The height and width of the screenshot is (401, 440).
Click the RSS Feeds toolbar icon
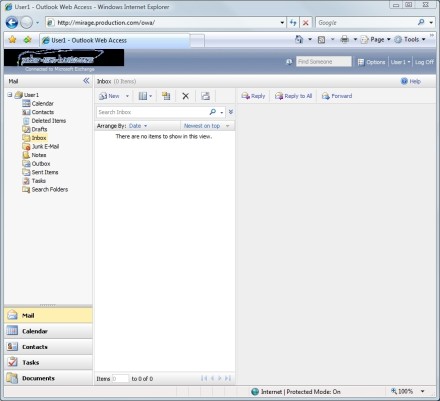click(x=321, y=40)
